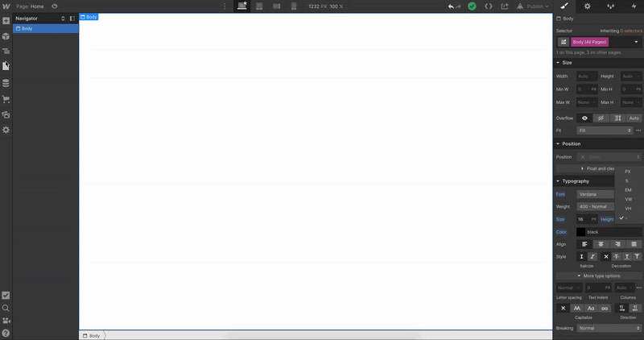Click the selector type icon button

[x=563, y=42]
